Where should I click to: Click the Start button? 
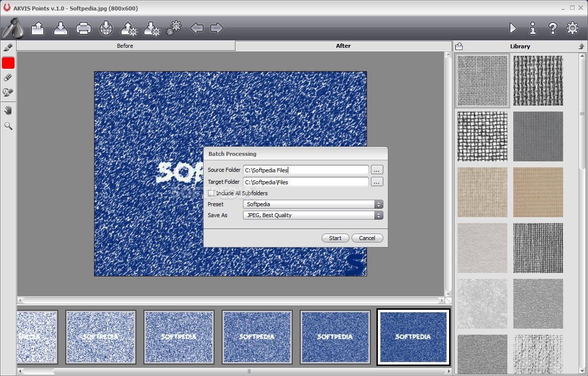[335, 238]
